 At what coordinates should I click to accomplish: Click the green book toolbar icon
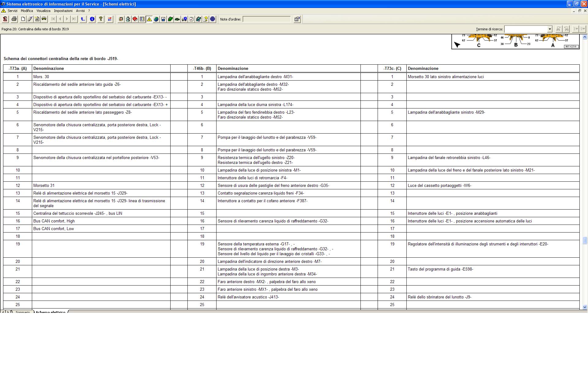[170, 19]
